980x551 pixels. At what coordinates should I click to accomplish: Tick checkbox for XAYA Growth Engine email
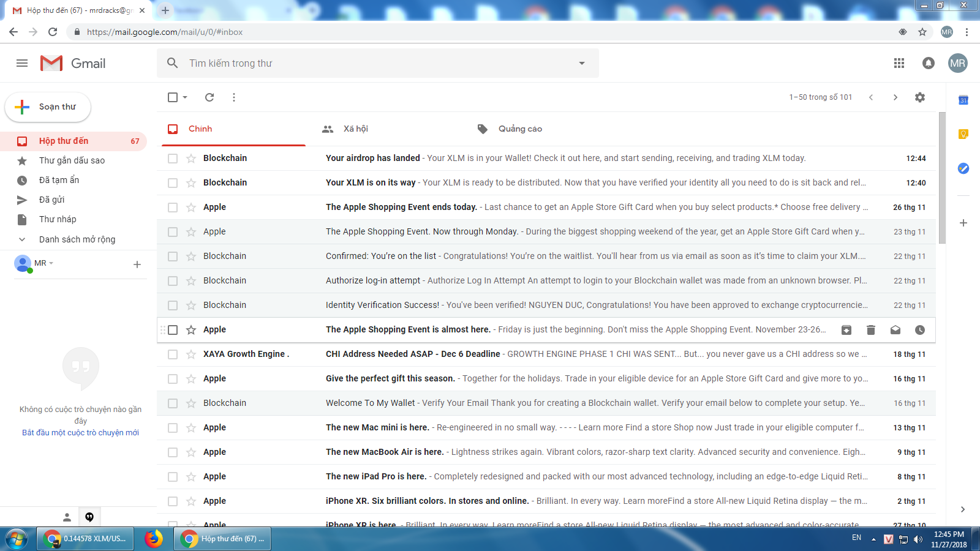[x=173, y=354]
